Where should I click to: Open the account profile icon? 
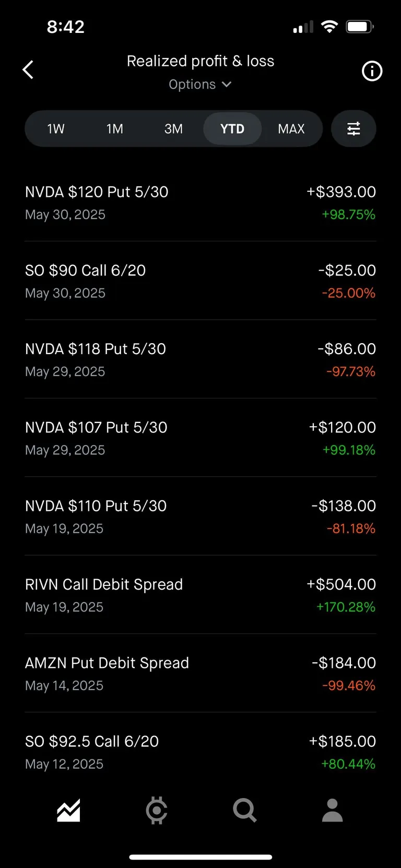coord(332,811)
